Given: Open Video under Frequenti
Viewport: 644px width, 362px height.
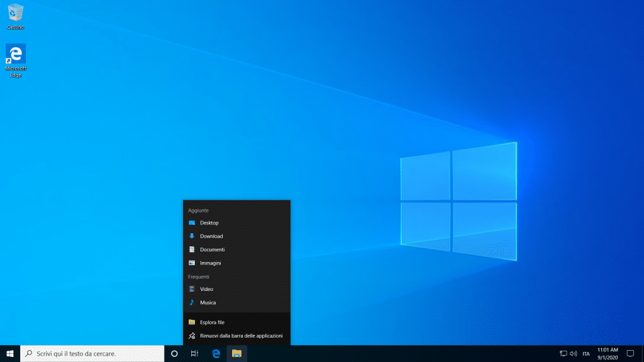Looking at the screenshot, I should [206, 289].
